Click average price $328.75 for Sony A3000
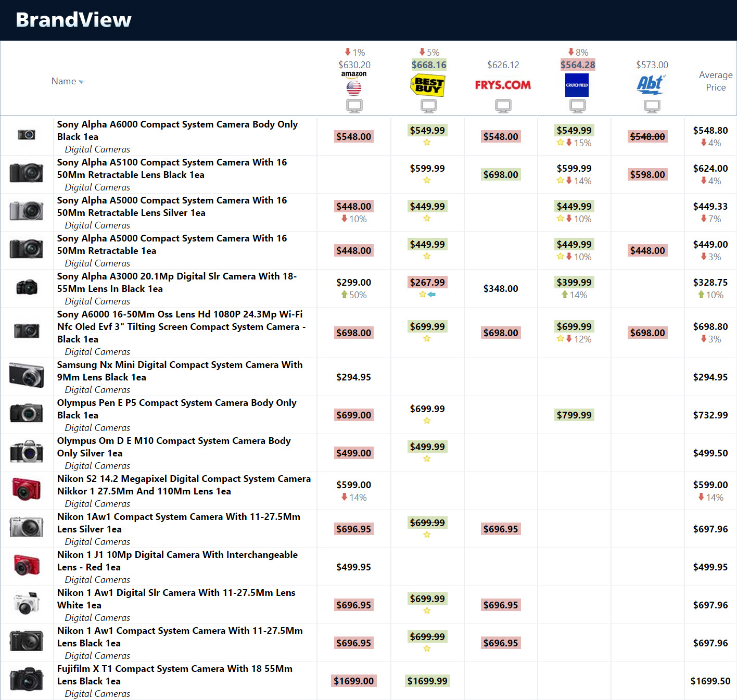Image resolution: width=737 pixels, height=700 pixels. pos(710,282)
